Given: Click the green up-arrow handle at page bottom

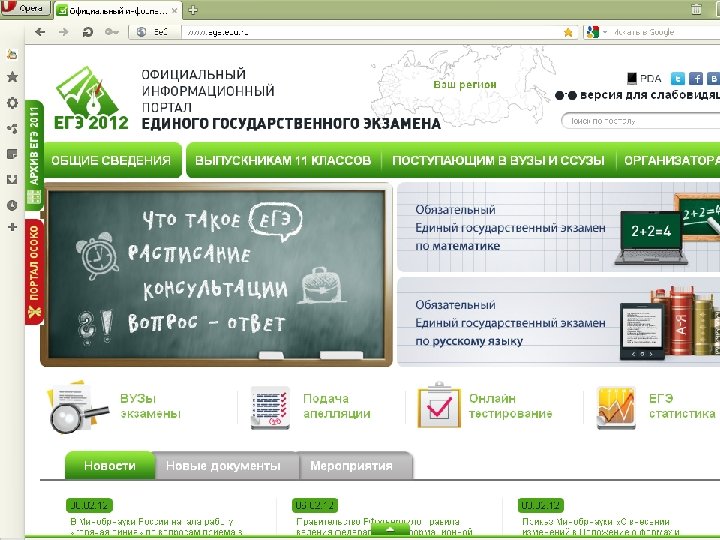Looking at the screenshot, I should point(390,529).
